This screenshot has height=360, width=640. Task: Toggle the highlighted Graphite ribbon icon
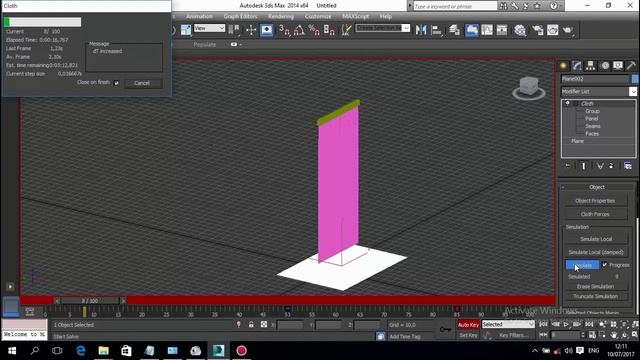[x=471, y=30]
